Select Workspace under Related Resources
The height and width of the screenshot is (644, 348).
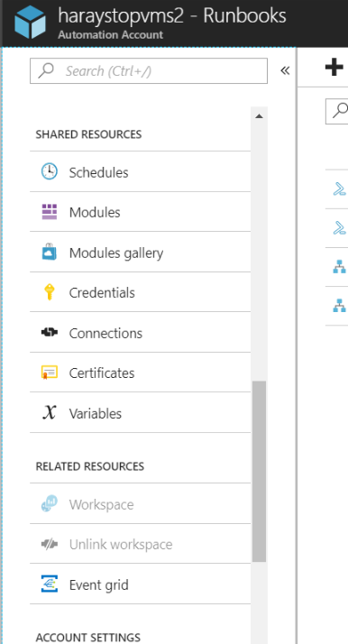click(x=141, y=504)
